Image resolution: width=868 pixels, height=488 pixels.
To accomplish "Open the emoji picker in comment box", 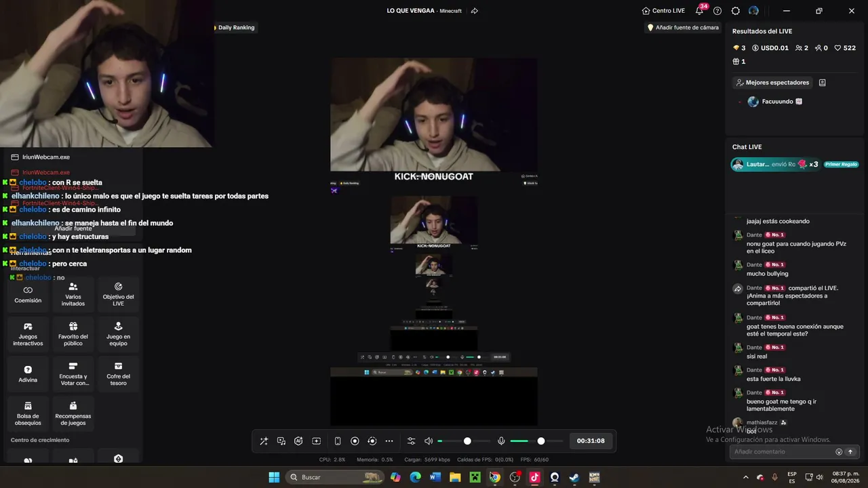I will pyautogui.click(x=839, y=452).
